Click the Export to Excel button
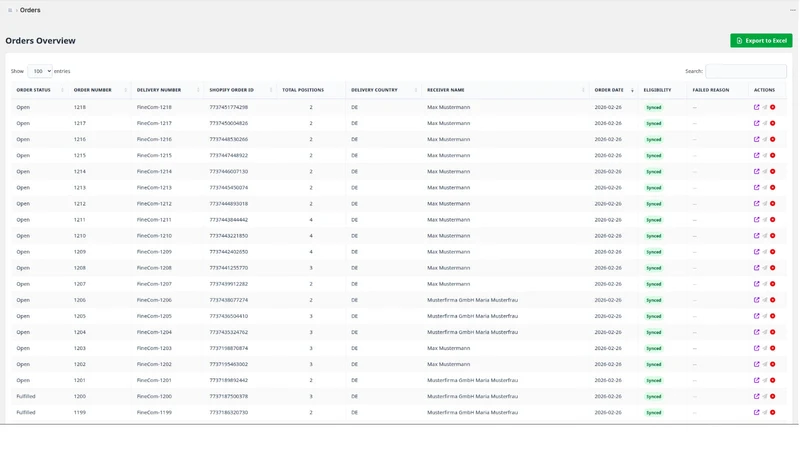 761,40
